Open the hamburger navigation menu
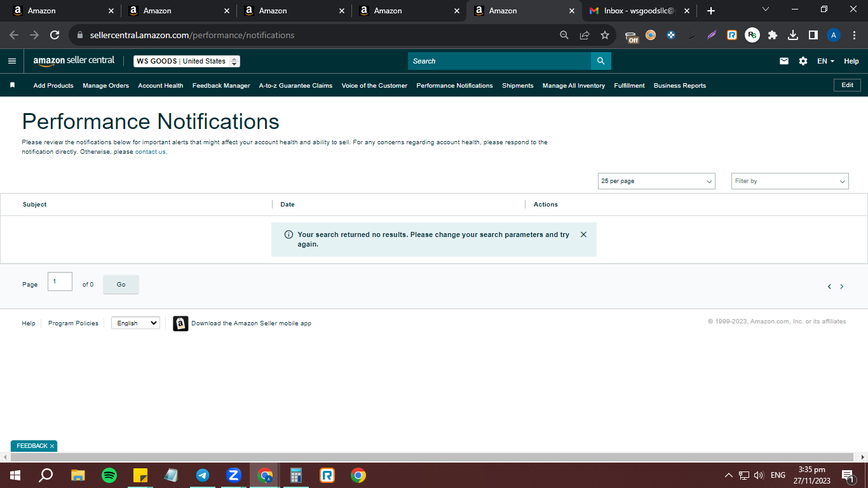 (12, 61)
